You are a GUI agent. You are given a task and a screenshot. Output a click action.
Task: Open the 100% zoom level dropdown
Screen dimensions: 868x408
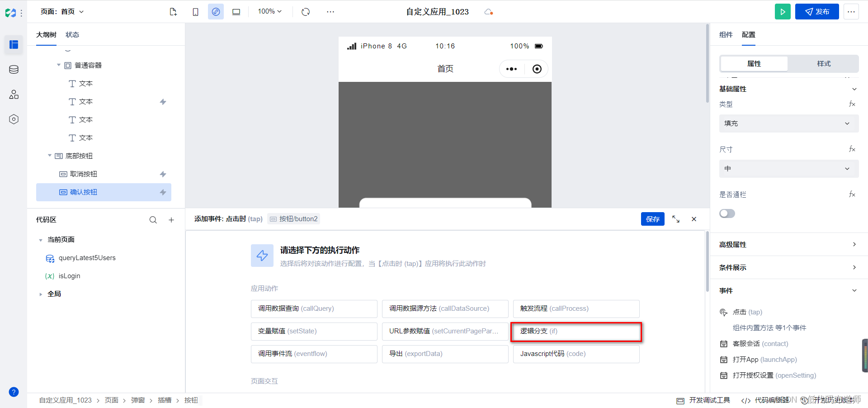269,12
